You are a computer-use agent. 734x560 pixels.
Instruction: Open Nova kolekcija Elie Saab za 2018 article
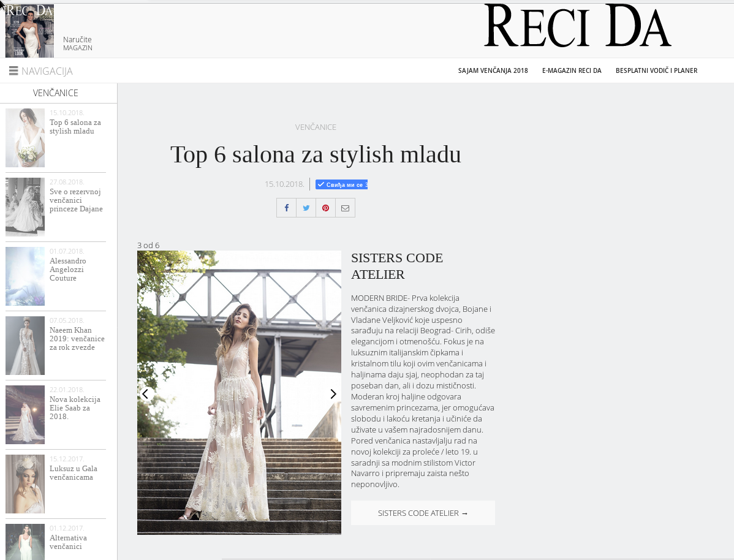tap(75, 408)
